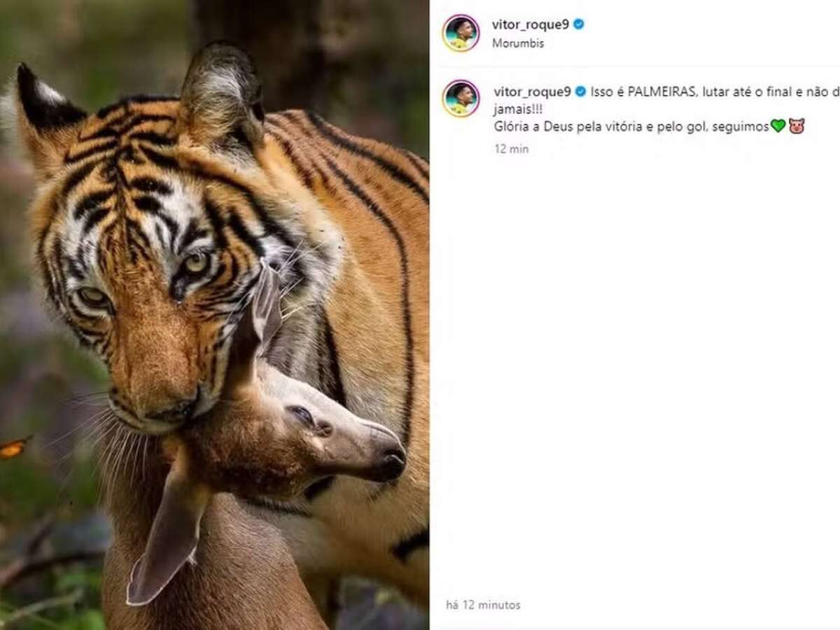Click the pig face emoji in caption
The width and height of the screenshot is (840, 630).
797,126
